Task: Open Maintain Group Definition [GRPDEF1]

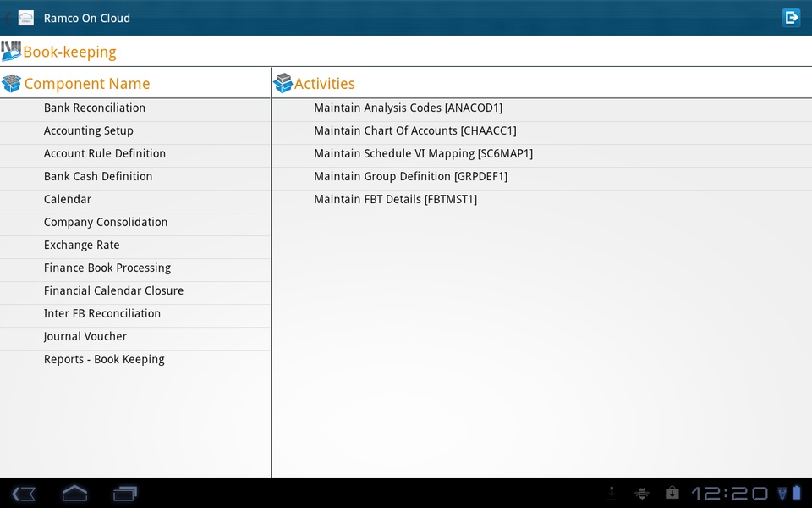Action: coord(541,179)
